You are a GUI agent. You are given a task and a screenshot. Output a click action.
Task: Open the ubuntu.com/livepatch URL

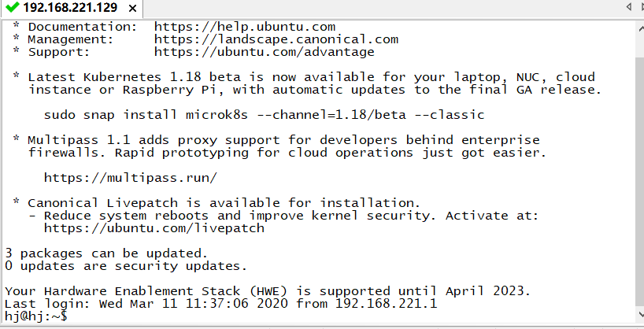(154, 228)
